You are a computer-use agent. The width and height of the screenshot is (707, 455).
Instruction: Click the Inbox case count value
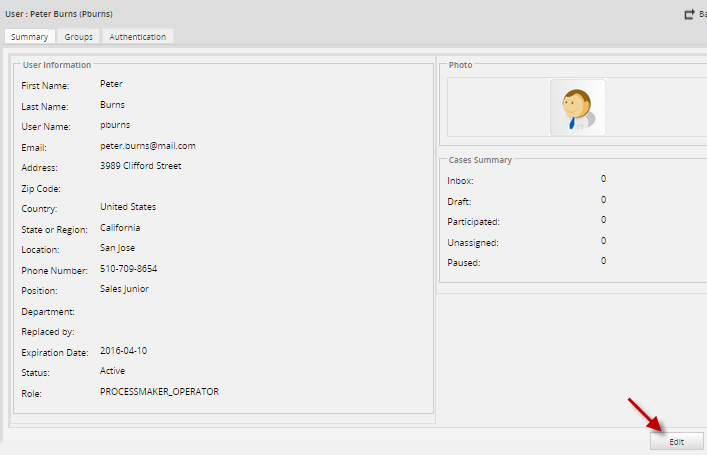click(603, 179)
